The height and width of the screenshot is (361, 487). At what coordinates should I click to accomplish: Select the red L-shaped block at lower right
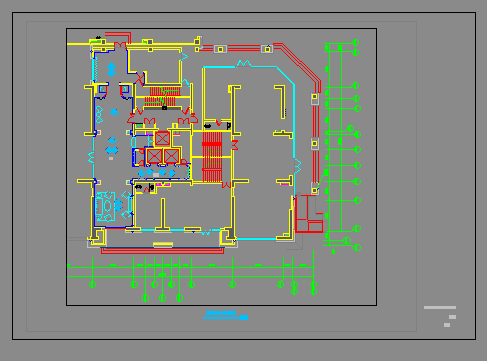309,214
